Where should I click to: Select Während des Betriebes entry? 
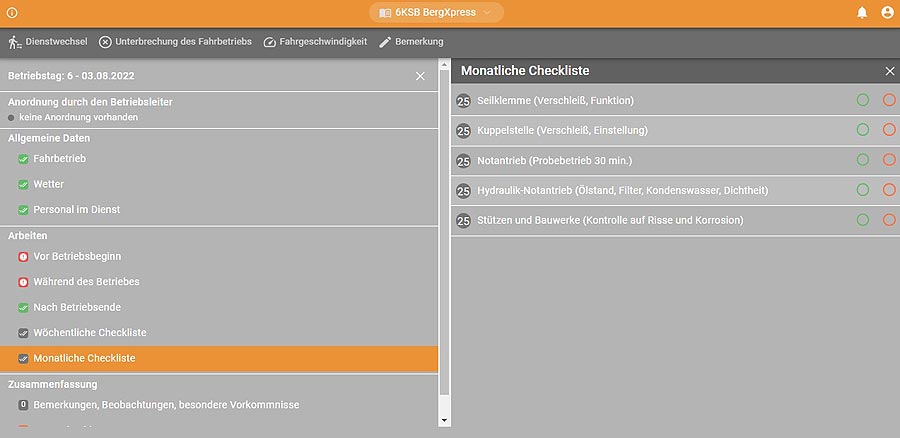pos(86,282)
